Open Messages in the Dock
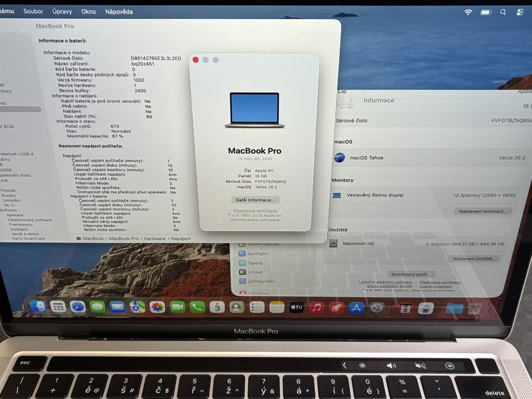The height and width of the screenshot is (399, 532). point(98,307)
